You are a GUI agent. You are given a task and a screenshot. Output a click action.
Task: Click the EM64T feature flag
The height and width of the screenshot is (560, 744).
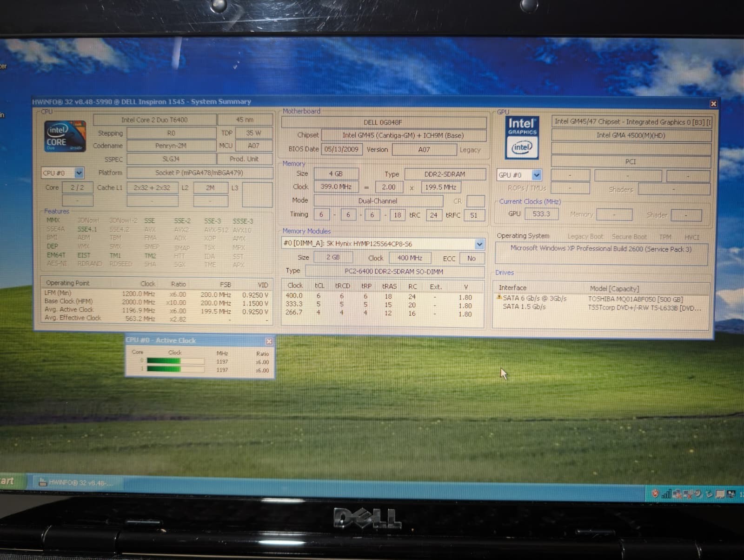[x=56, y=255]
